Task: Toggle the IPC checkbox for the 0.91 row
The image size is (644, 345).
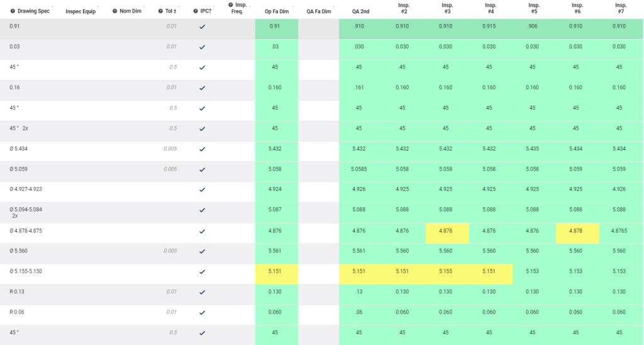Action: coord(202,27)
